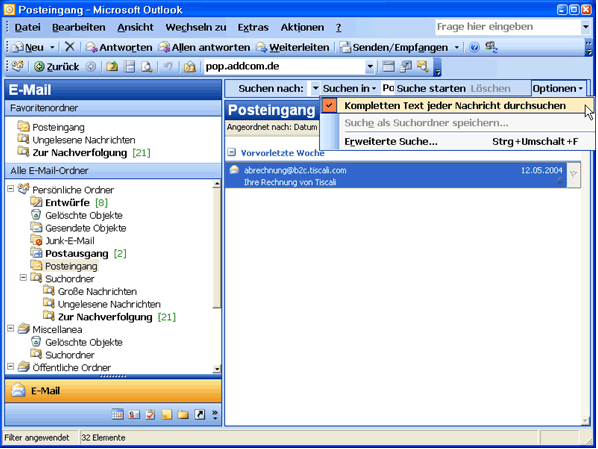Click the undo arrow icon in web toolbar
This screenshot has height=449, width=598.
pyautogui.click(x=168, y=67)
